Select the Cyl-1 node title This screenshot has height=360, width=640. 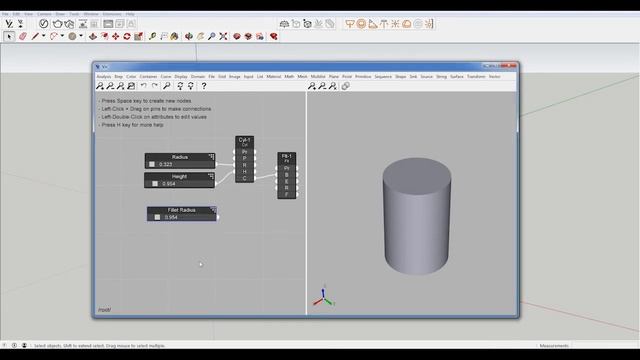(244, 140)
